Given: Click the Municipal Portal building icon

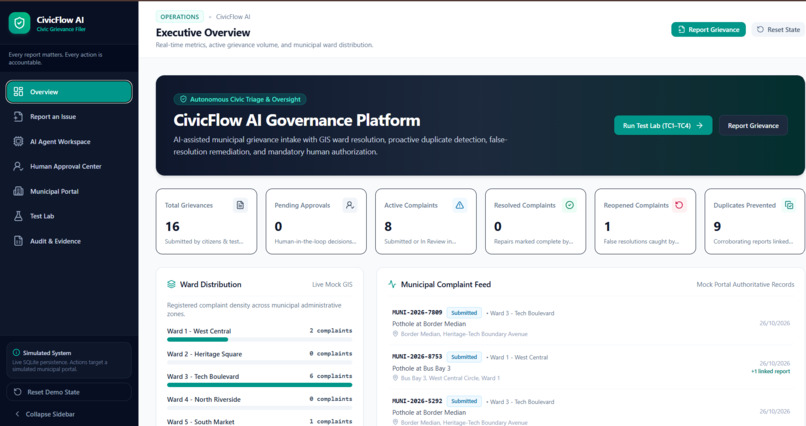Looking at the screenshot, I should tap(19, 191).
